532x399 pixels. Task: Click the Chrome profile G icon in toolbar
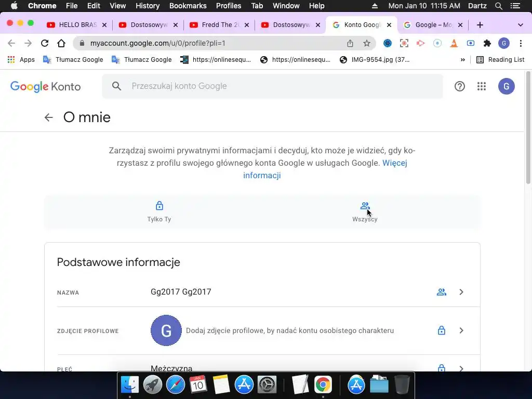pos(504,43)
